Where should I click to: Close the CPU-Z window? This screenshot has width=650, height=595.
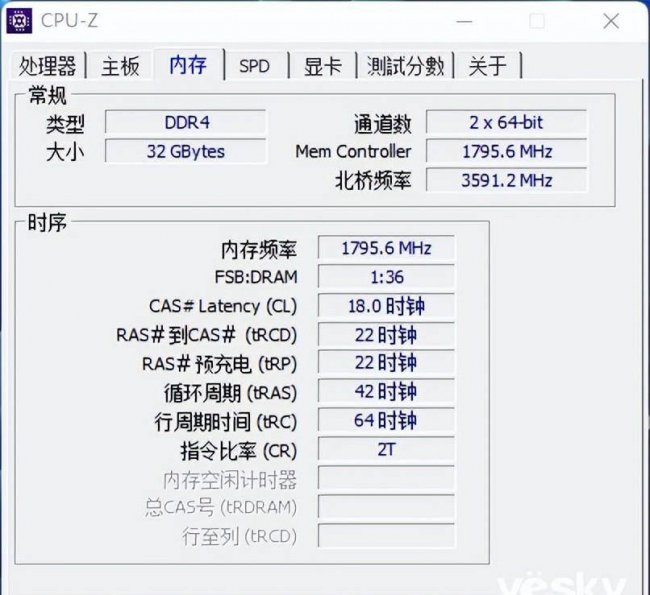tap(611, 21)
